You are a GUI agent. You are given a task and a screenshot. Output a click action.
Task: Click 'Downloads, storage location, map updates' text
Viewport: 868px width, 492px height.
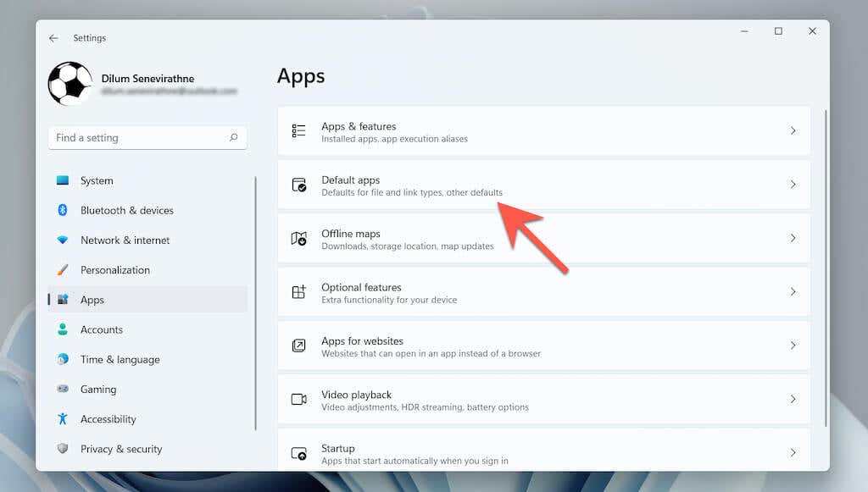click(x=408, y=246)
